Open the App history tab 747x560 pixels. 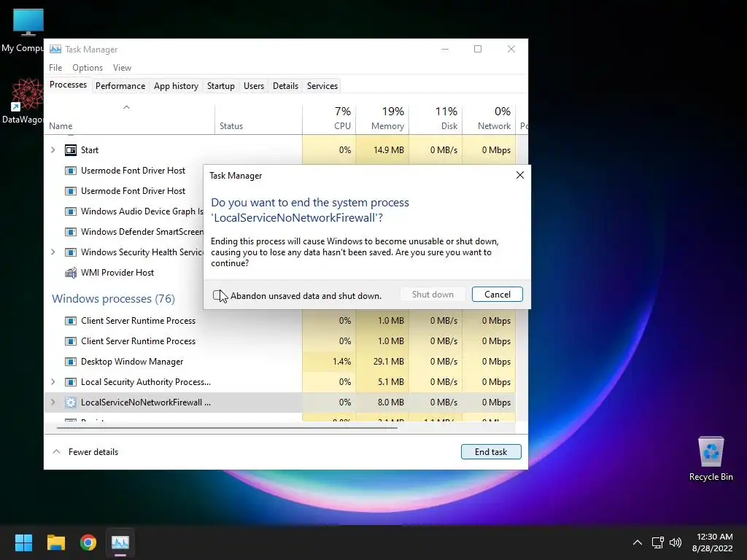click(x=176, y=86)
